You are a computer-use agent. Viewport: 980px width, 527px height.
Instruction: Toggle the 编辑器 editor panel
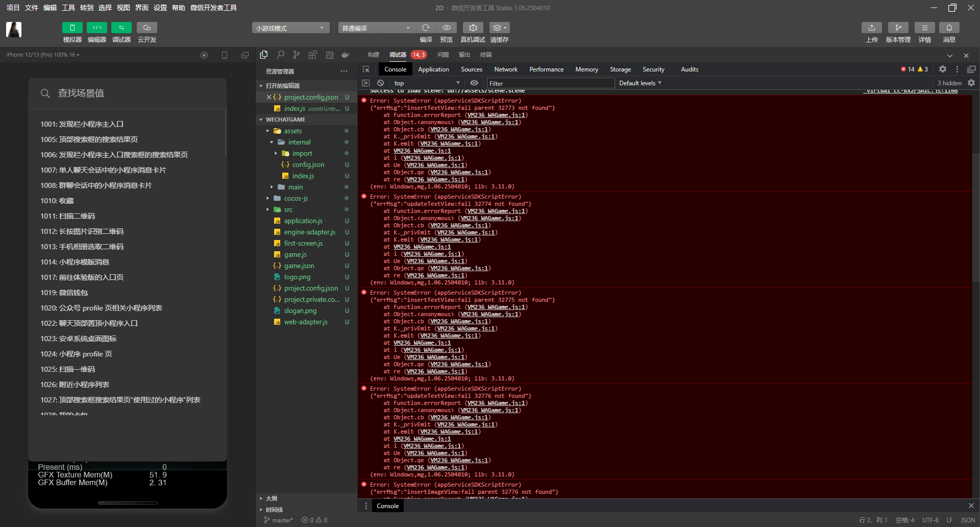click(x=97, y=28)
